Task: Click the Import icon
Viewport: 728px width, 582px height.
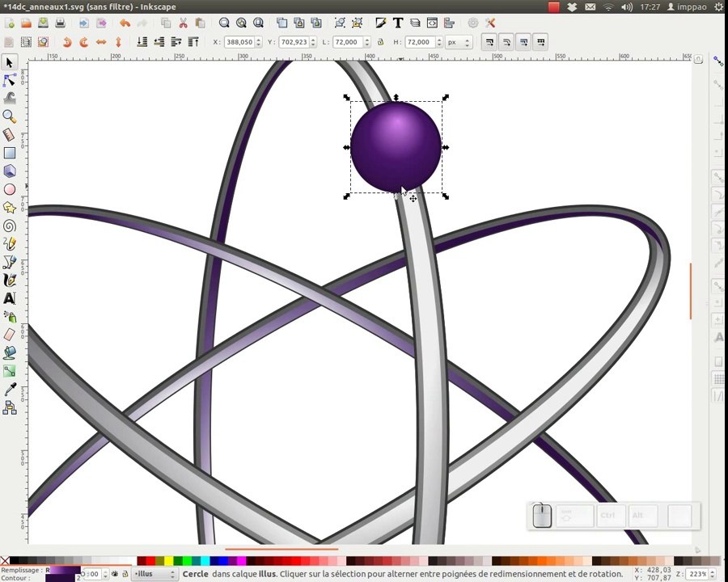Action: click(83, 23)
